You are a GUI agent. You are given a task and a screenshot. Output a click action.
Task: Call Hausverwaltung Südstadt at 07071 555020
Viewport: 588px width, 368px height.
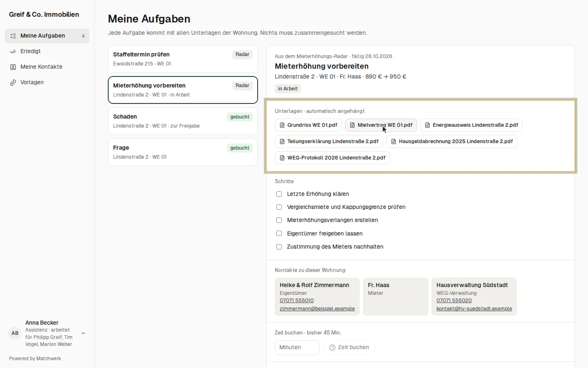point(454,301)
